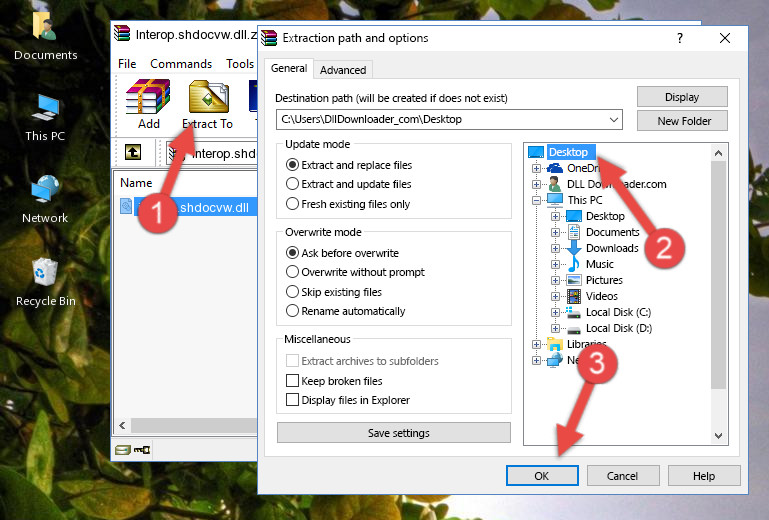Viewport: 769px width, 520px height.
Task: Expand the Local Disk (D:) node
Action: [x=555, y=329]
